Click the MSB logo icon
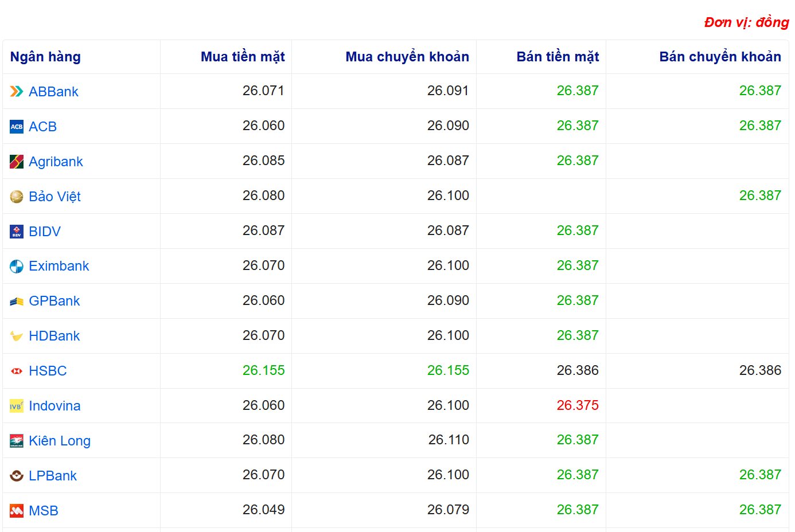Viewport: 795px width, 532px height. pos(17,511)
